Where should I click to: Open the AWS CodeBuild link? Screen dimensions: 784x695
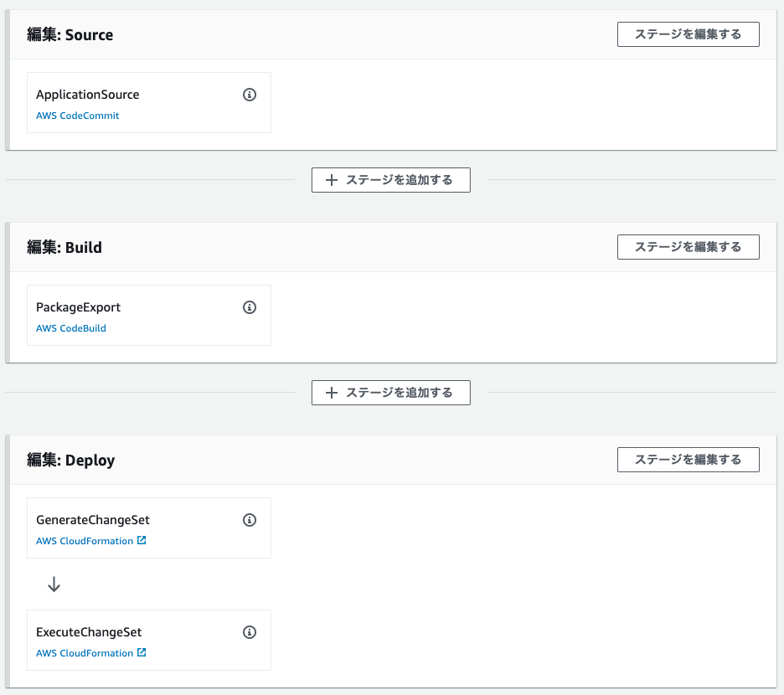pyautogui.click(x=71, y=328)
